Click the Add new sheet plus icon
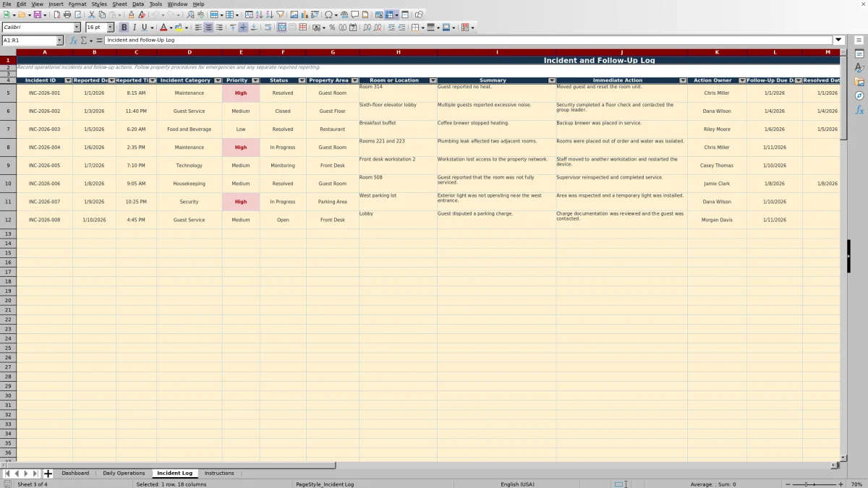Screen dimensions: 868x488 48,474
